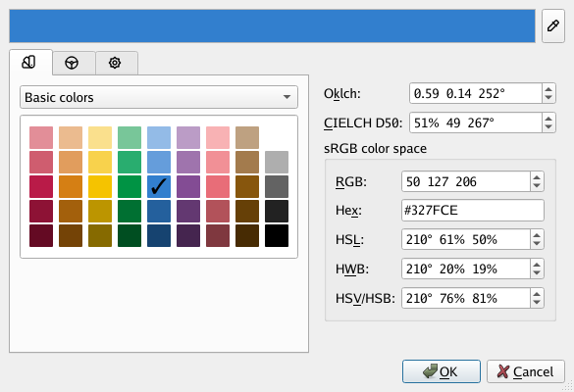Expand the Basic colors dropdown
The width and height of the screenshot is (574, 392).
tap(159, 97)
